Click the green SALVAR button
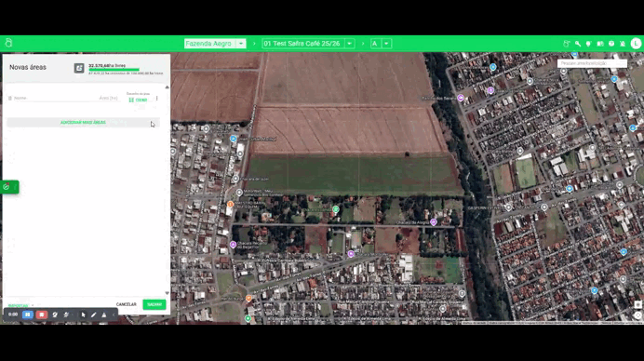 pos(154,304)
